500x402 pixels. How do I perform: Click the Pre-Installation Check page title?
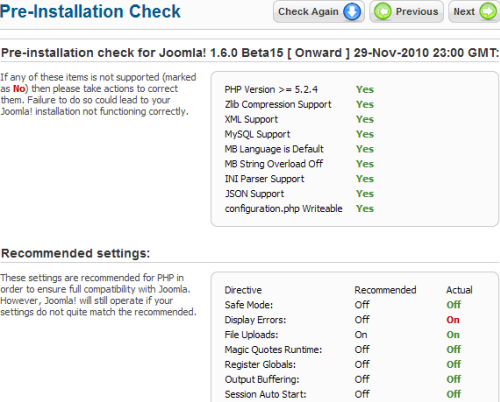click(x=90, y=11)
